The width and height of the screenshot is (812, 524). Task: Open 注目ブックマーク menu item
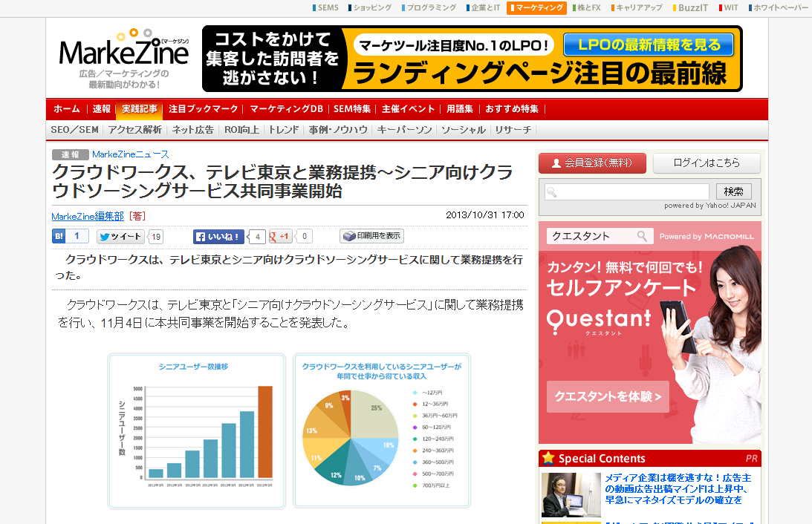(203, 109)
